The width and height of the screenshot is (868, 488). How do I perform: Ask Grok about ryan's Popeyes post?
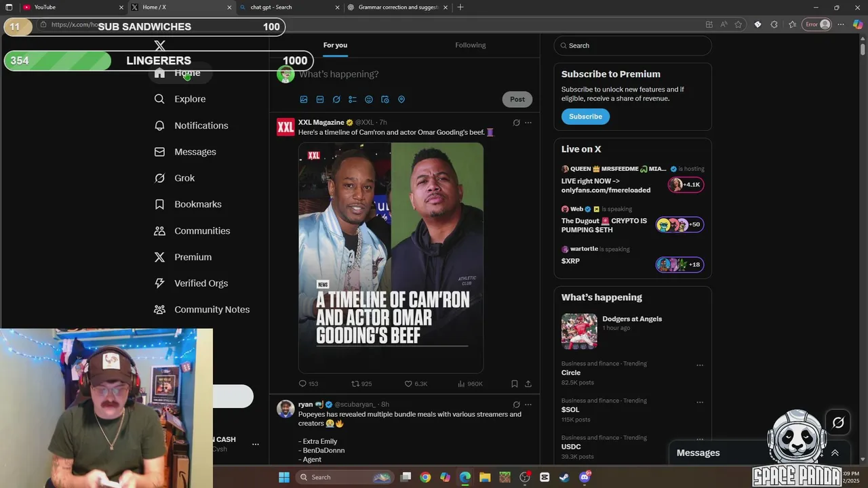click(x=516, y=405)
